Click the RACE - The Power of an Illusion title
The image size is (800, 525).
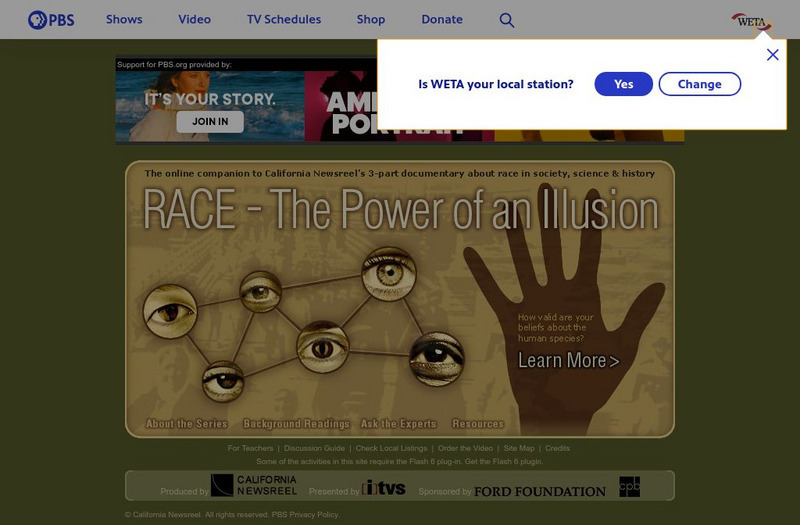coord(401,209)
